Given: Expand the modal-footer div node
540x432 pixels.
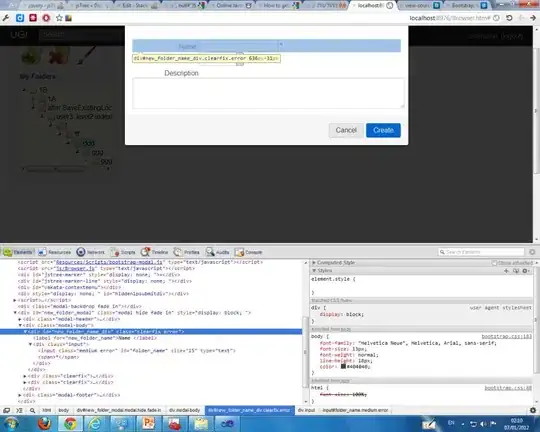Looking at the screenshot, I should (x=20, y=395).
